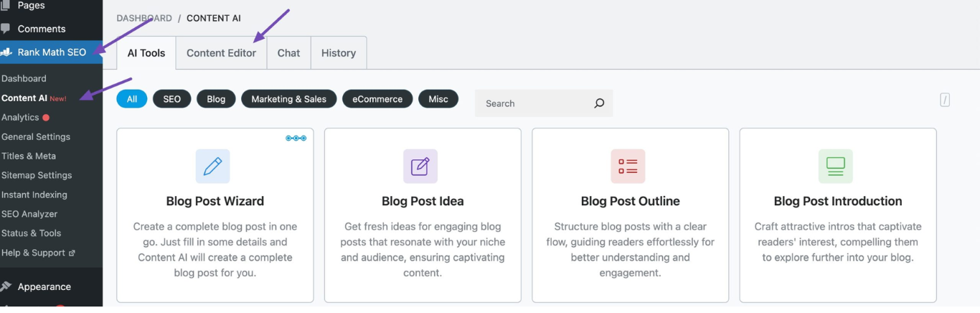Filter AI tools by Marketing & Sales
Image resolution: width=980 pixels, height=313 pixels.
pos(288,99)
